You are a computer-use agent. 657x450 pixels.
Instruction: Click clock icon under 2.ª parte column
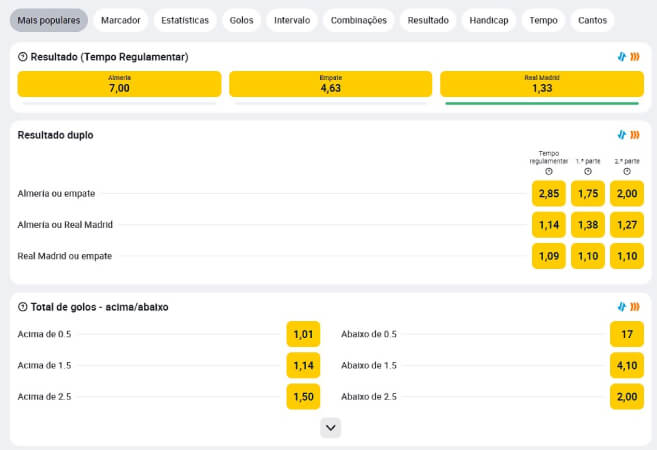[627, 171]
